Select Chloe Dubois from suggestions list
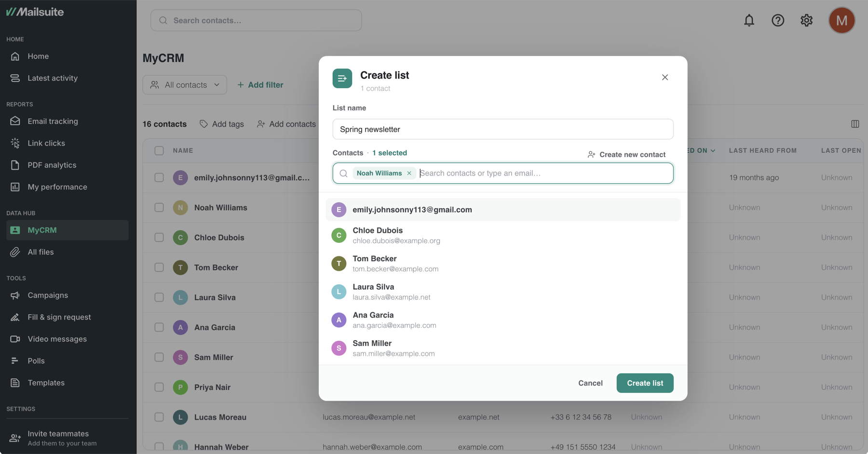The height and width of the screenshot is (454, 868). tap(503, 235)
